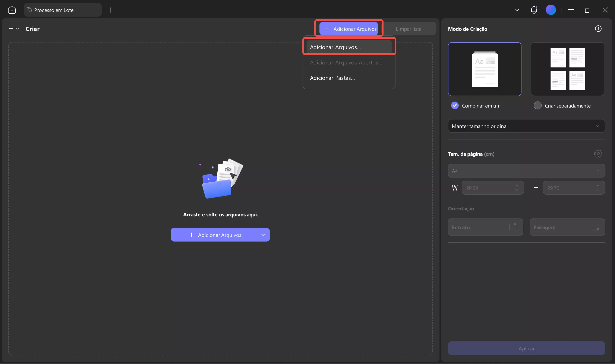Click the combined single-document thumbnail
This screenshot has height=364, width=615.
pos(485,69)
